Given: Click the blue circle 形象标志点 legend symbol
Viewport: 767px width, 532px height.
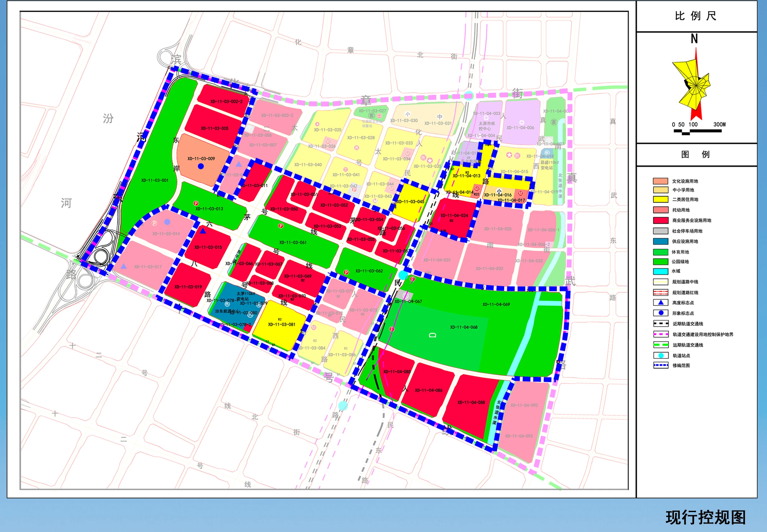Looking at the screenshot, I should (x=661, y=313).
